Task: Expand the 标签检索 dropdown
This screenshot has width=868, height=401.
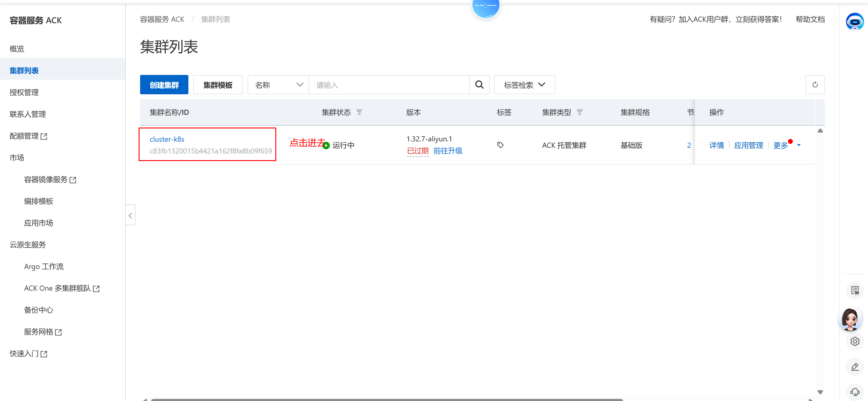Action: pos(524,85)
